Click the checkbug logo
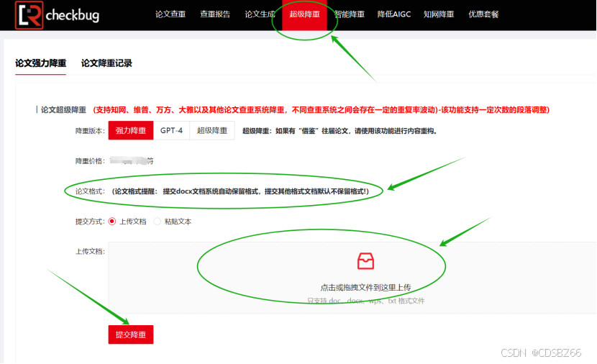Viewport: 597px width, 364px height. coord(57,15)
